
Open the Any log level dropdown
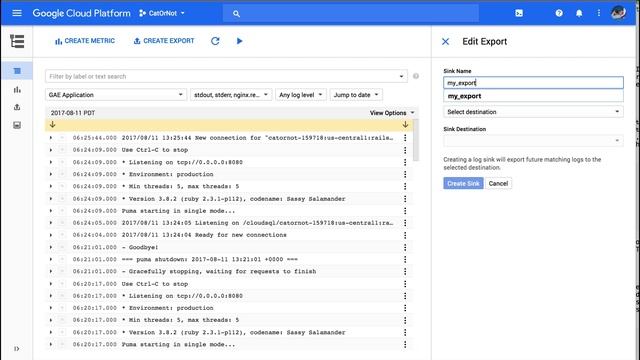pos(300,95)
